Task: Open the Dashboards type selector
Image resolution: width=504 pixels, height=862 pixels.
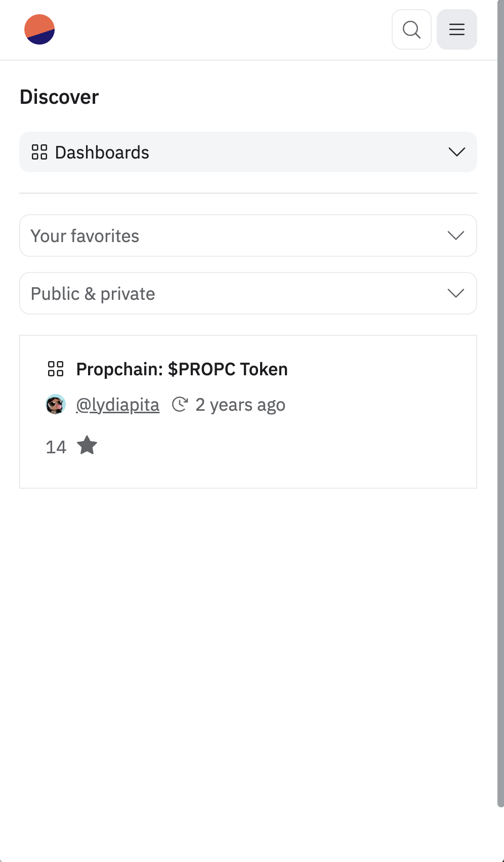Action: (x=248, y=152)
